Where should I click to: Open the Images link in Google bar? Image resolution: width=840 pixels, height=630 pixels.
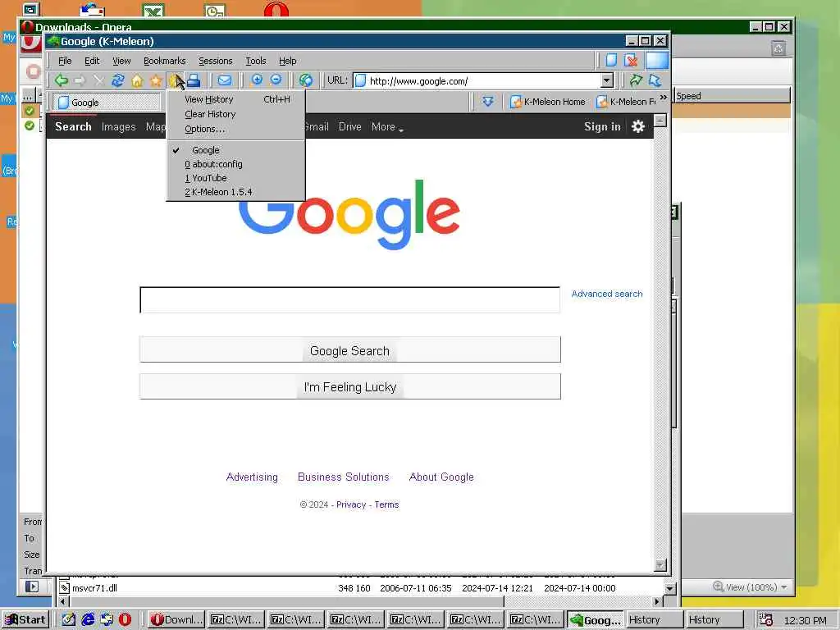pos(118,127)
